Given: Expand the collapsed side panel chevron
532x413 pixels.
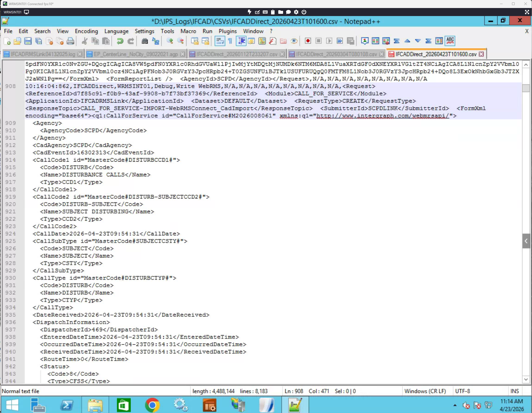Looking at the screenshot, I should pyautogui.click(x=526, y=241).
